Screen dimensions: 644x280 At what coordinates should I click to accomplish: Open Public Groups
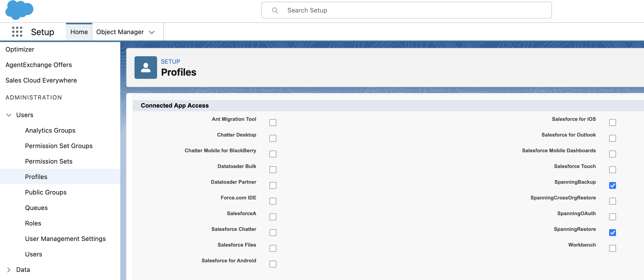[x=46, y=192]
